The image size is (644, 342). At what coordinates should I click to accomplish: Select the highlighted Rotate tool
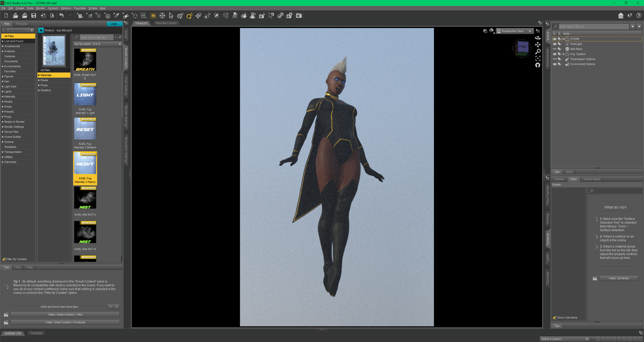point(189,15)
